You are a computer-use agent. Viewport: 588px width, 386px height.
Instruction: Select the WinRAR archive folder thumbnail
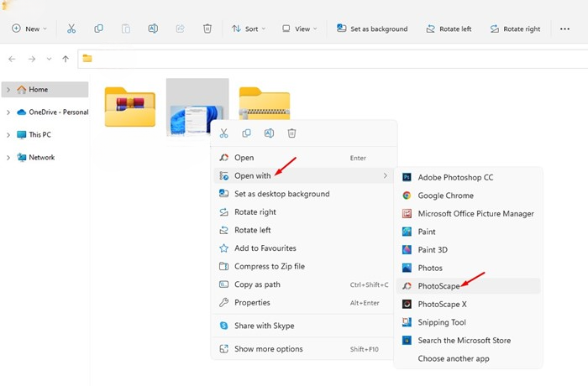point(129,107)
